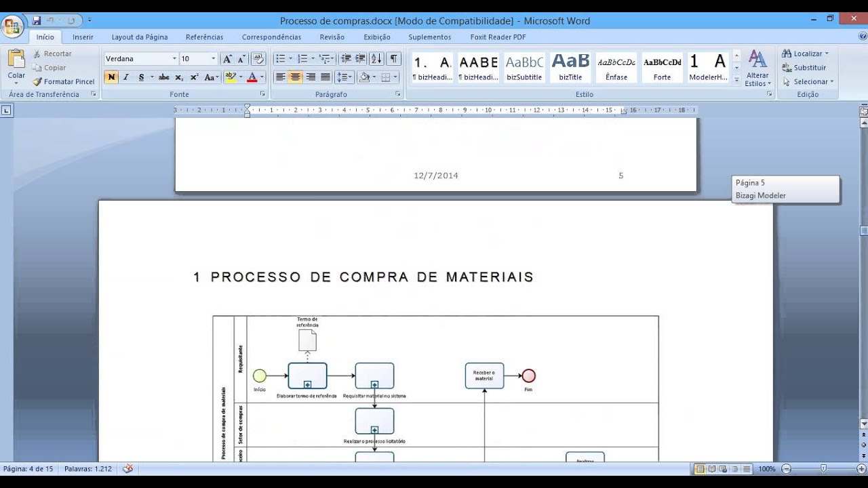Sort text with A-Z icon

[377, 59]
